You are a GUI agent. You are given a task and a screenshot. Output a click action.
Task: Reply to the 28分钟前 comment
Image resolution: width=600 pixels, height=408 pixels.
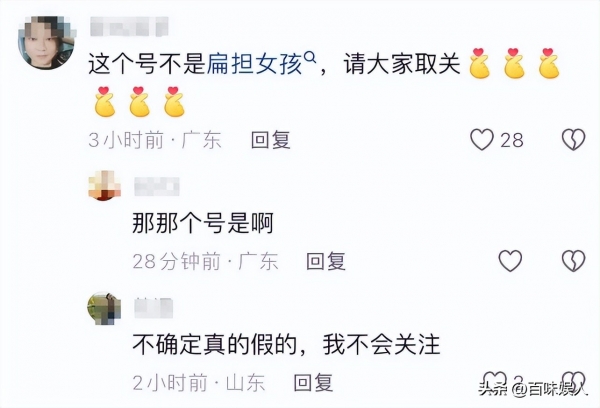(x=326, y=261)
